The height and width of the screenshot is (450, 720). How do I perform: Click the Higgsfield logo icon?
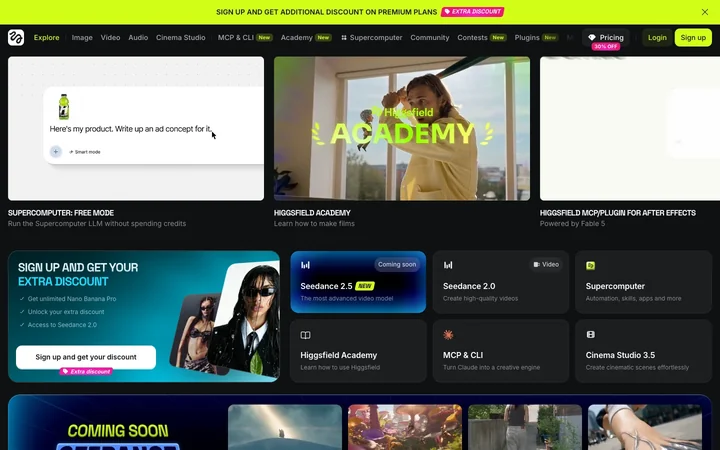click(x=16, y=38)
